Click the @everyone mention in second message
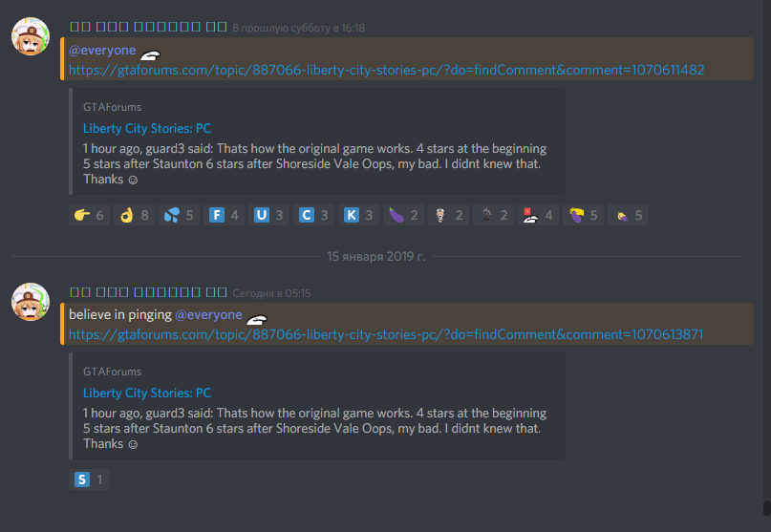This screenshot has height=532, width=771. tap(208, 314)
